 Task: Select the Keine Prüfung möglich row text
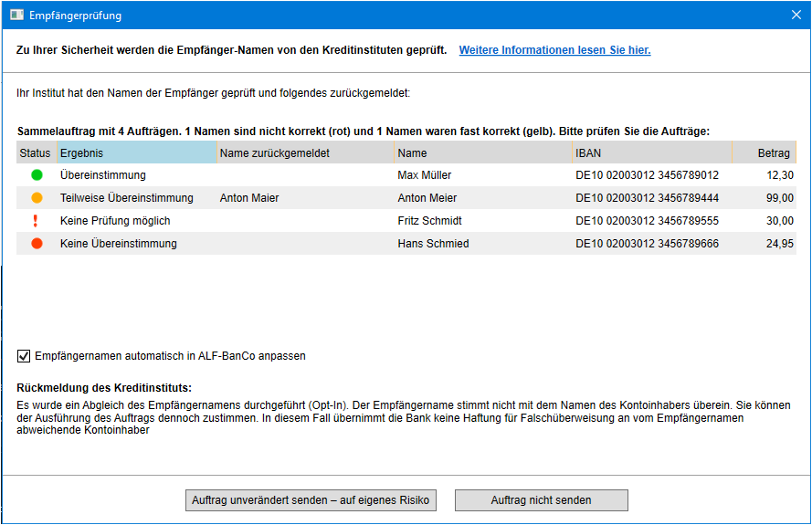115,221
